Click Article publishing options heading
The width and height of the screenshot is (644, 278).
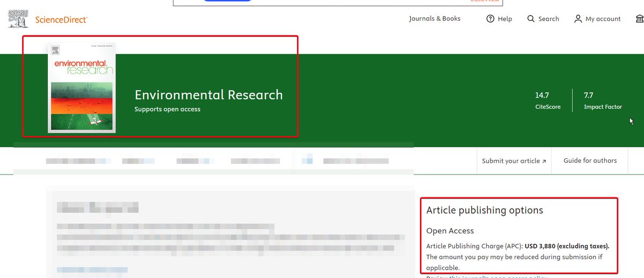pyautogui.click(x=484, y=210)
